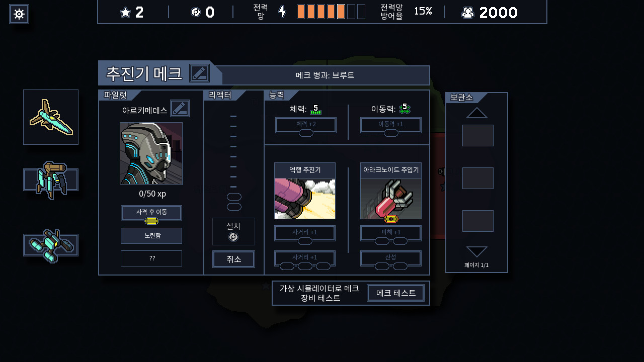This screenshot has height=362, width=644.
Task: Select the jet mech in squad list
Action: pyautogui.click(x=51, y=117)
